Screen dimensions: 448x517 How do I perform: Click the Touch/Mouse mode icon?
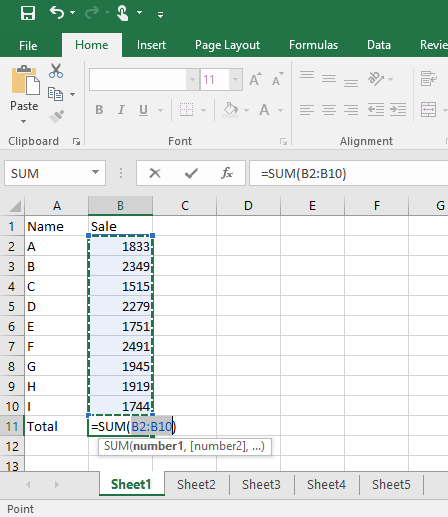point(123,13)
